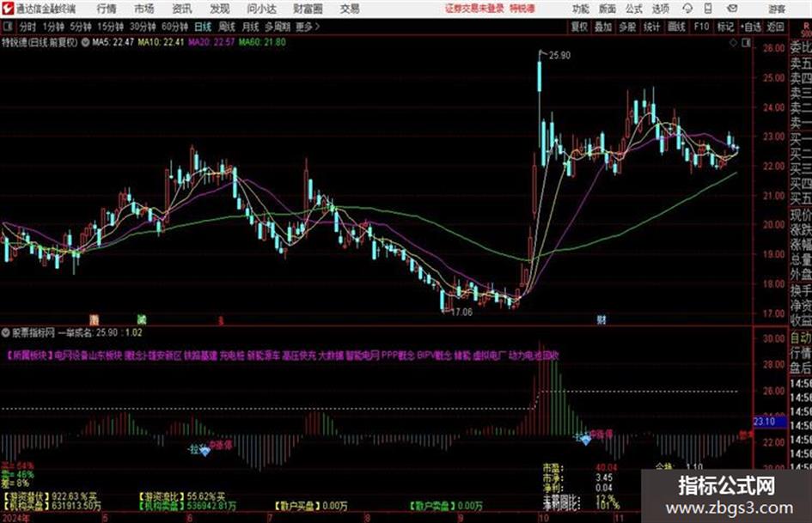The height and width of the screenshot is (523, 812).
Task: Click the green 减 marker on the baseline
Action: (x=142, y=319)
